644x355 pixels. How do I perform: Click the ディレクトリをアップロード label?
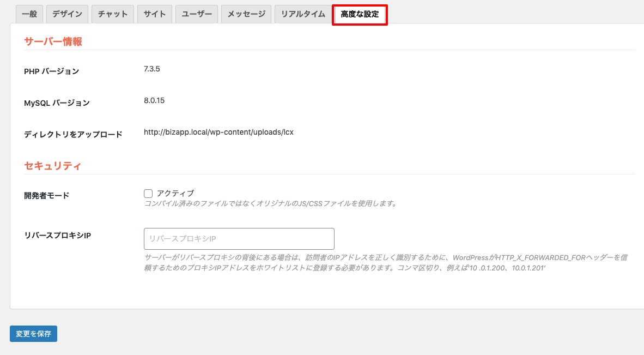[73, 134]
